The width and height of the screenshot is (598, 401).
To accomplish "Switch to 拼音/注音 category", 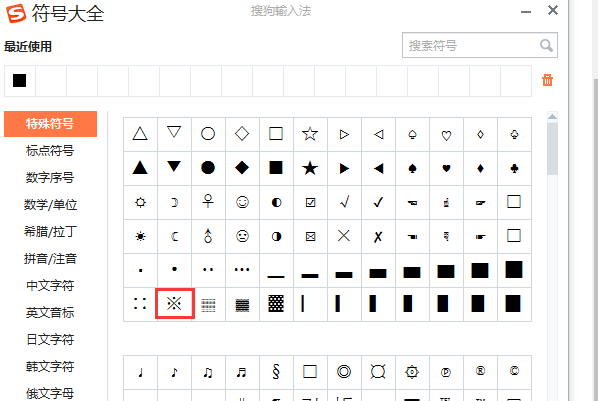I will point(50,259).
